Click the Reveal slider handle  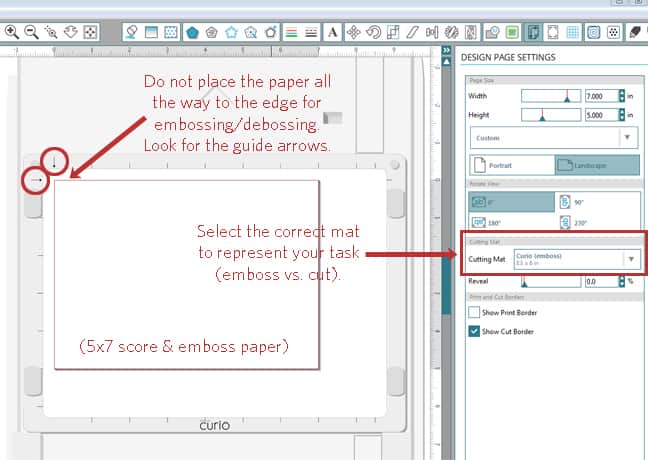[x=524, y=283]
